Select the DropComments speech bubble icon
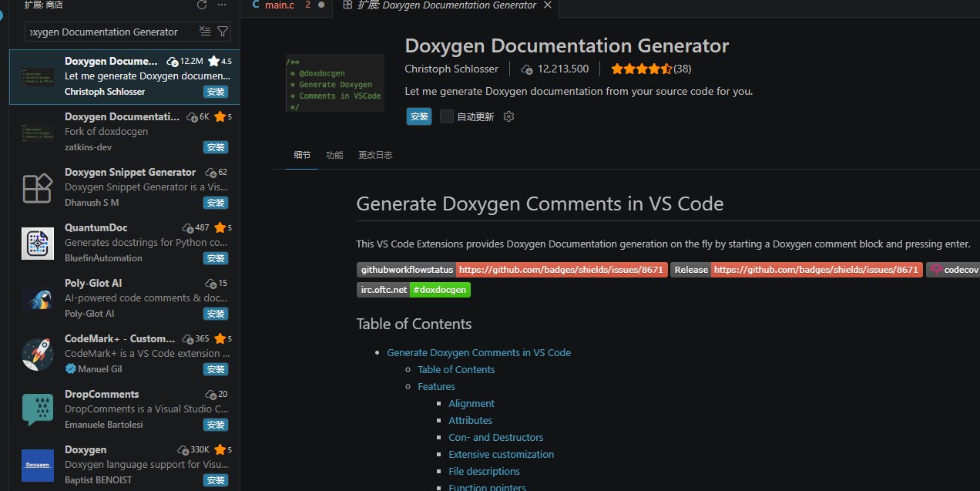The height and width of the screenshot is (491, 980). (37, 410)
